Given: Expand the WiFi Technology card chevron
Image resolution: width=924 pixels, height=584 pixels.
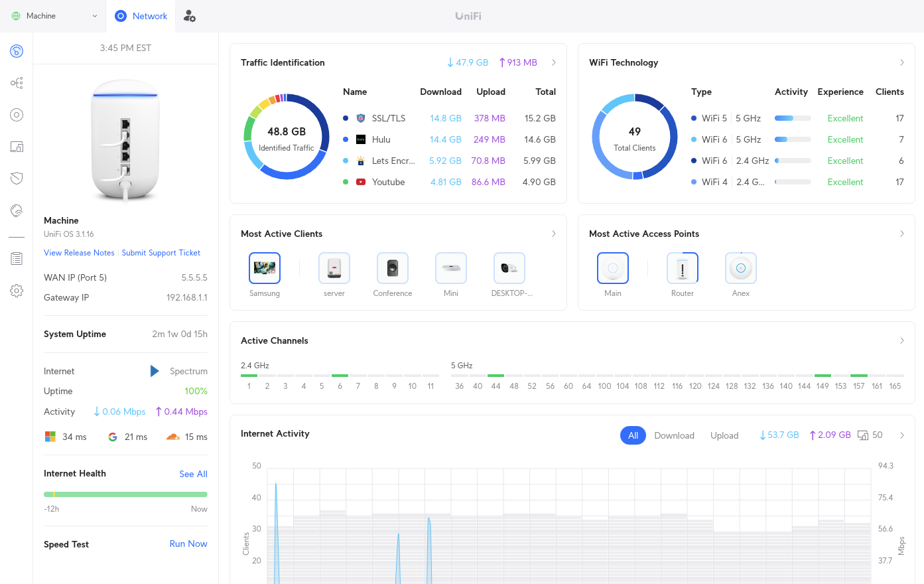Looking at the screenshot, I should point(902,62).
